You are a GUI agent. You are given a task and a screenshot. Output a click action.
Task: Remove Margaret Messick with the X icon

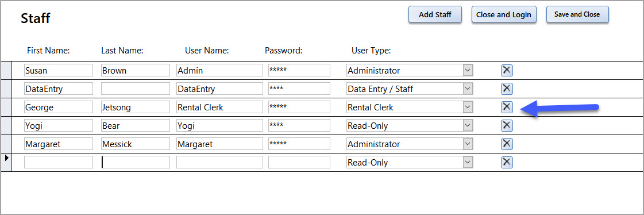pyautogui.click(x=507, y=144)
